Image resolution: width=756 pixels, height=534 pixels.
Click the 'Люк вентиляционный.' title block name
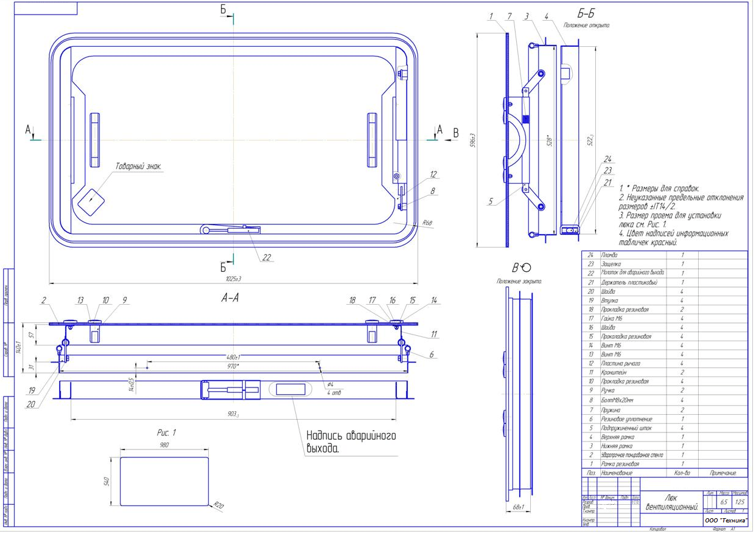pos(671,502)
